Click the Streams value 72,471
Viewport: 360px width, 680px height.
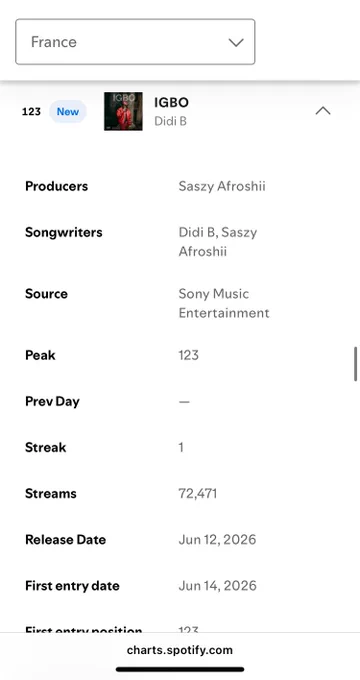(x=198, y=494)
